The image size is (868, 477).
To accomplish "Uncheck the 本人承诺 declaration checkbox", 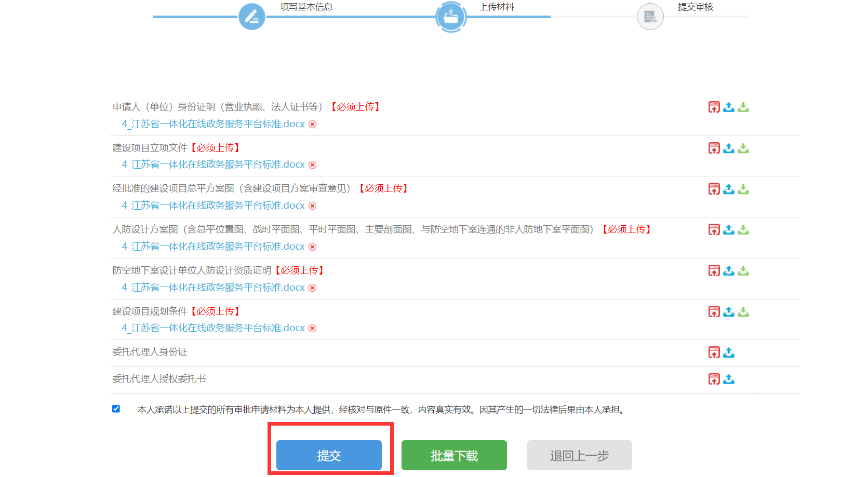I will (x=116, y=409).
